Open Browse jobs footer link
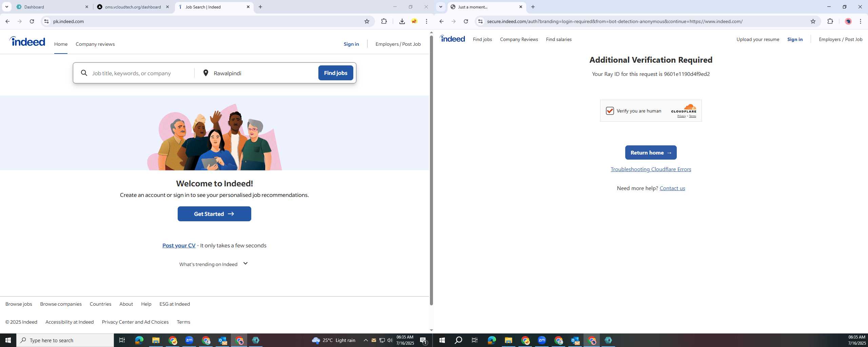This screenshot has width=868, height=347. click(x=19, y=304)
